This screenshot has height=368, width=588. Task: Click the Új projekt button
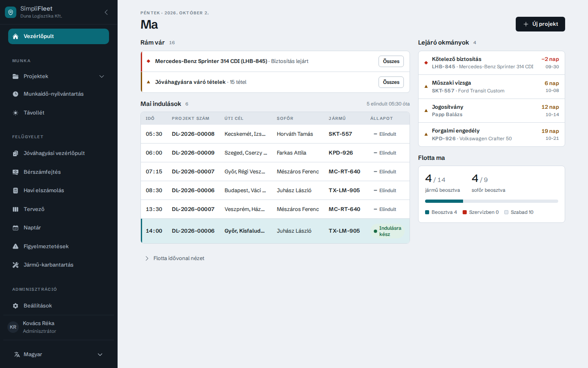[x=540, y=24]
